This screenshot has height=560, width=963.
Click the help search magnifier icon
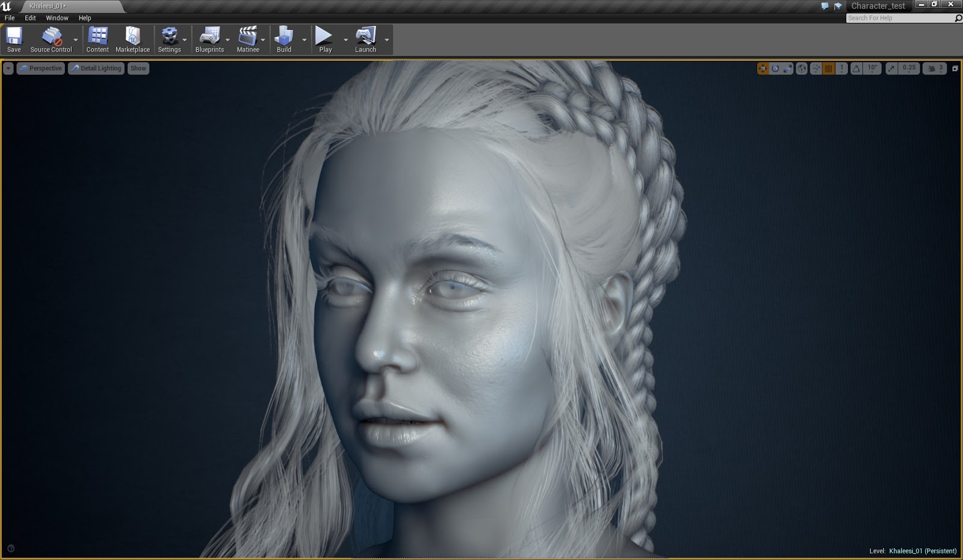(958, 18)
